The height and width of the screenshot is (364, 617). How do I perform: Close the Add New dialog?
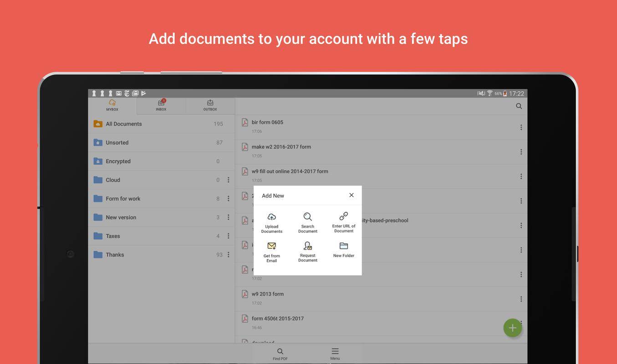point(352,195)
